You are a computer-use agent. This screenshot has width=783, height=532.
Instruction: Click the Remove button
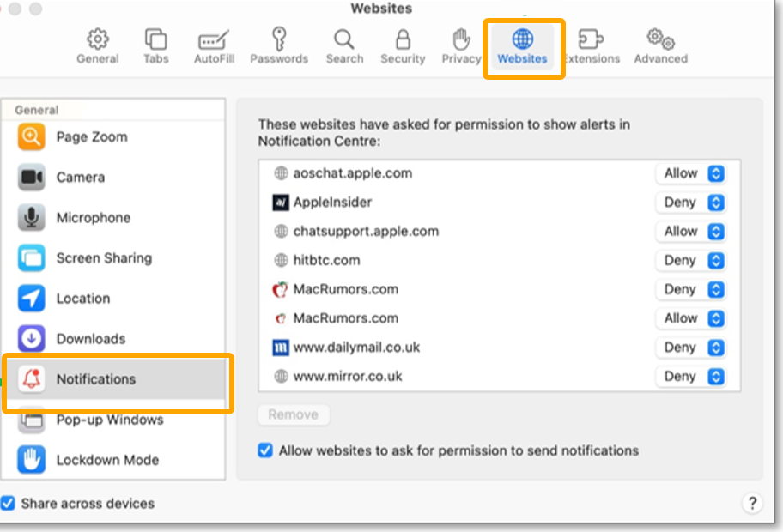click(x=293, y=414)
